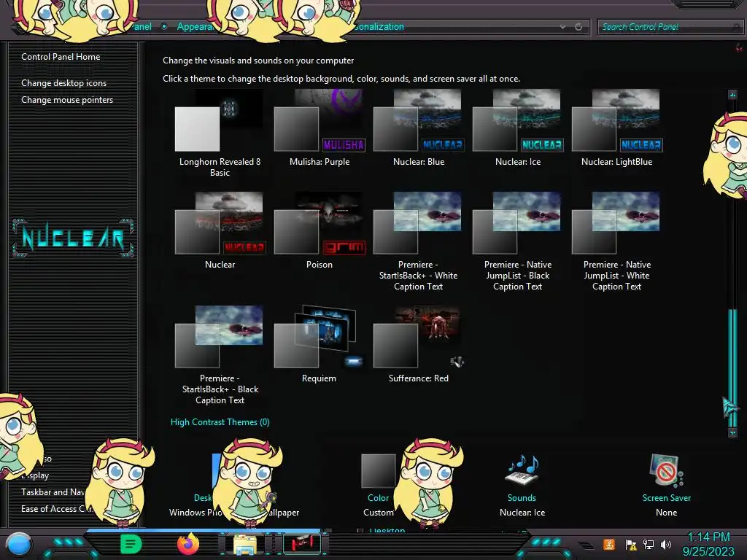Click the Sounds link
Image resolution: width=747 pixels, height=560 pixels.
(x=522, y=497)
